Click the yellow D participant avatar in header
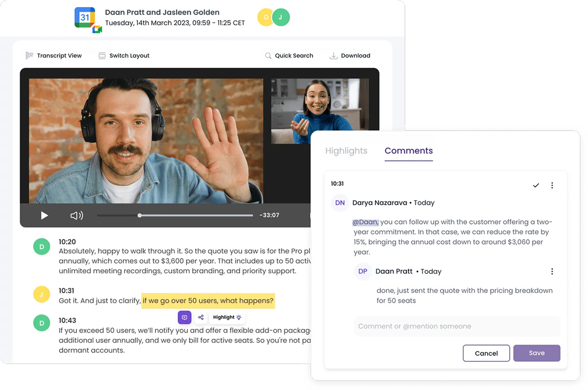This screenshot has width=588, height=390. [266, 17]
